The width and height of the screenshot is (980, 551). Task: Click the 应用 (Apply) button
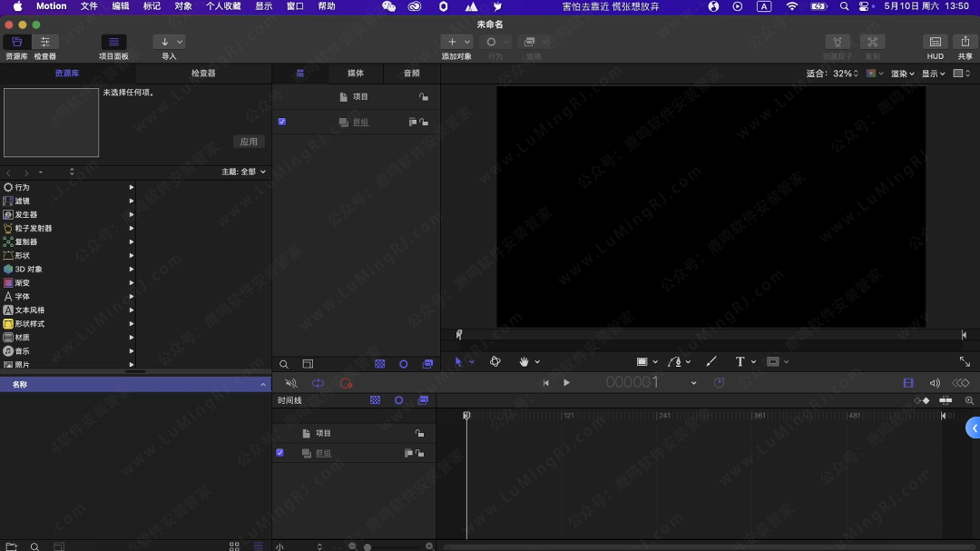point(249,142)
